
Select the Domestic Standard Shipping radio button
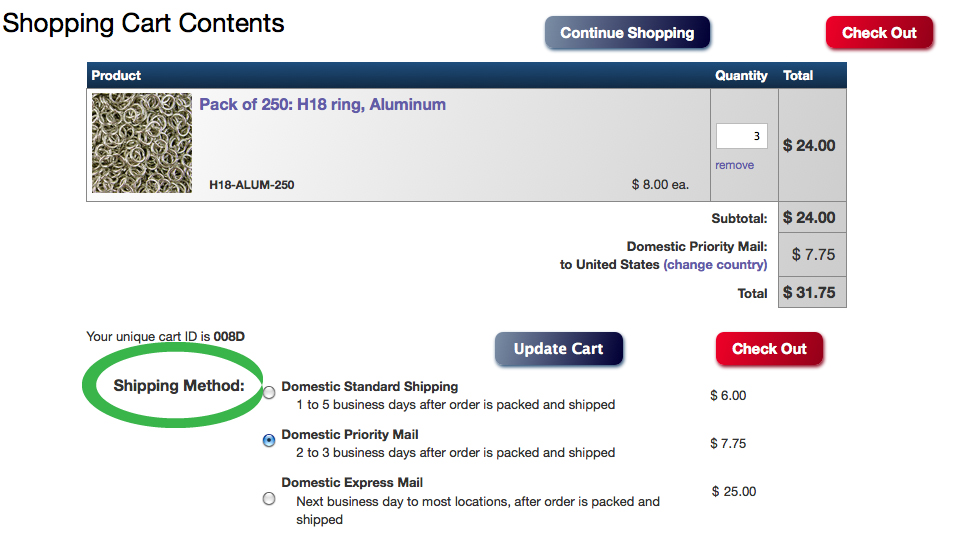[x=269, y=392]
